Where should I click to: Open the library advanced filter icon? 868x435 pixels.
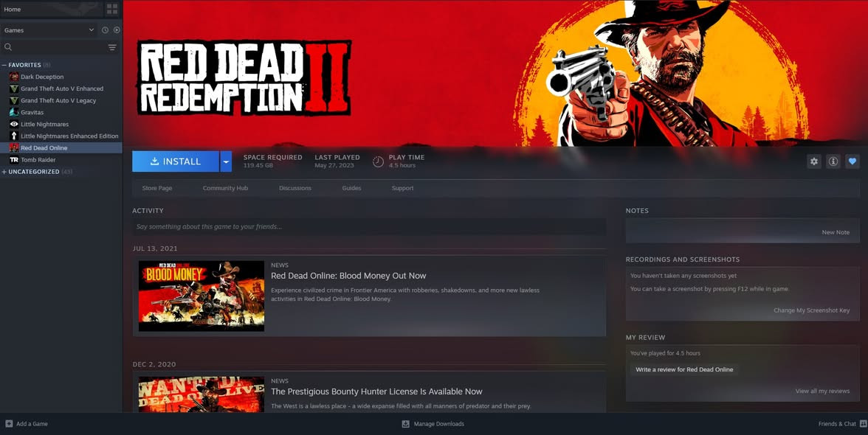tap(112, 47)
